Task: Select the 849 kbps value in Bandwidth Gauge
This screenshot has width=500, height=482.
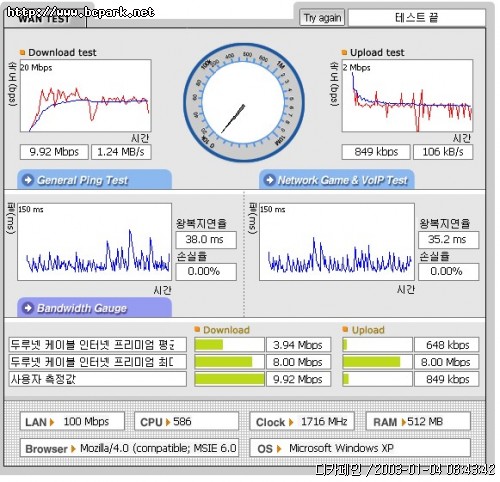Action: [x=447, y=379]
